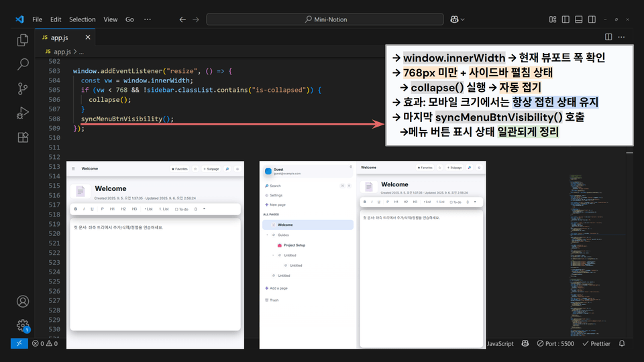Open the File menu
644x362 pixels.
(37, 19)
